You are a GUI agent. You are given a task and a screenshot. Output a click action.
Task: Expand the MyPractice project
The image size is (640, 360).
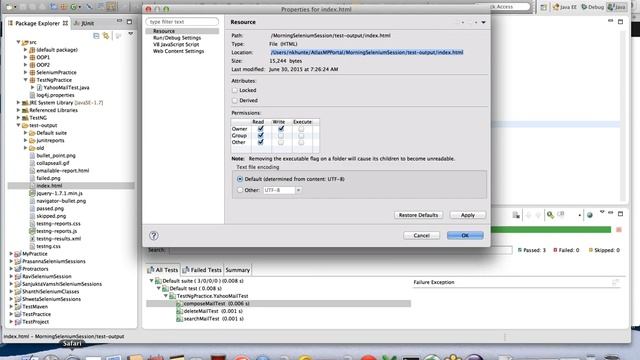(11, 254)
